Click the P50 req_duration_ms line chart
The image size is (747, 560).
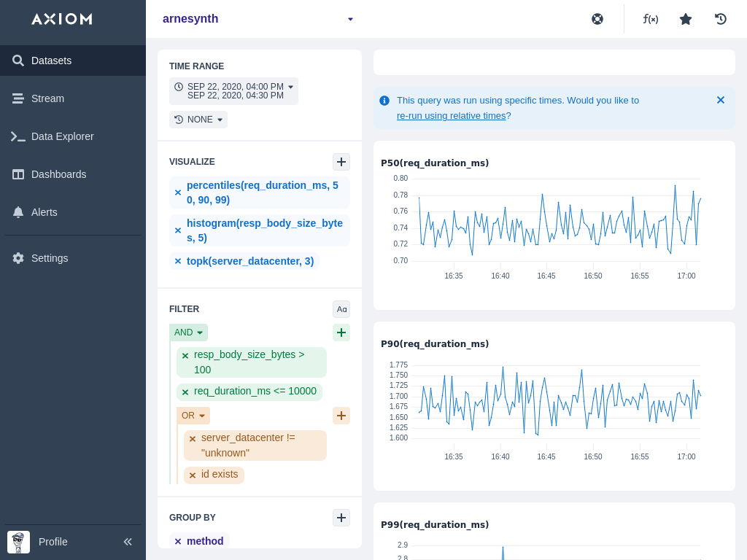pyautogui.click(x=554, y=222)
